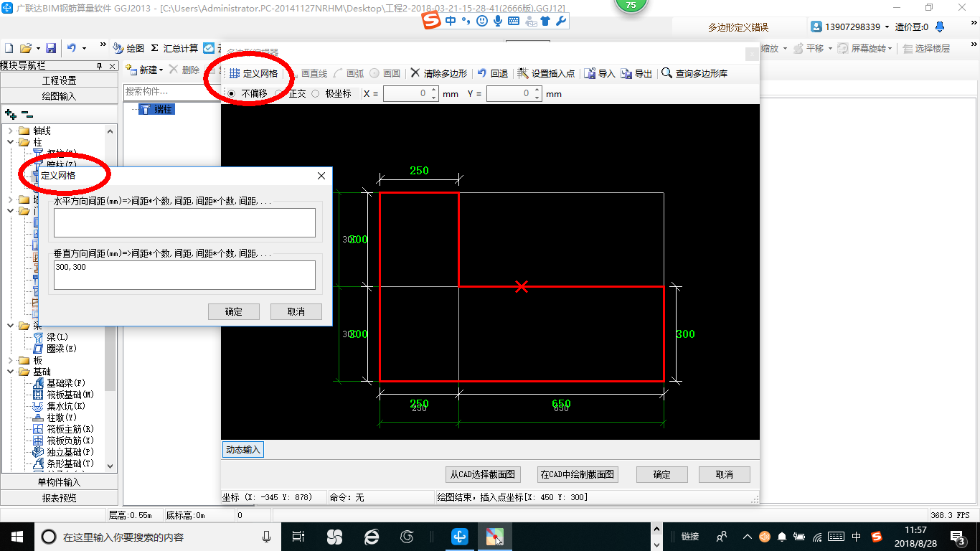Expand the 轴线 axis folder
Image resolution: width=980 pixels, height=551 pixels.
(10, 131)
